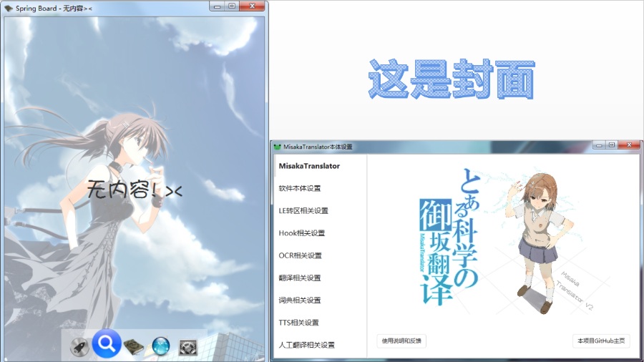Open 翻译相关设置 page
The width and height of the screenshot is (644, 362).
point(300,278)
